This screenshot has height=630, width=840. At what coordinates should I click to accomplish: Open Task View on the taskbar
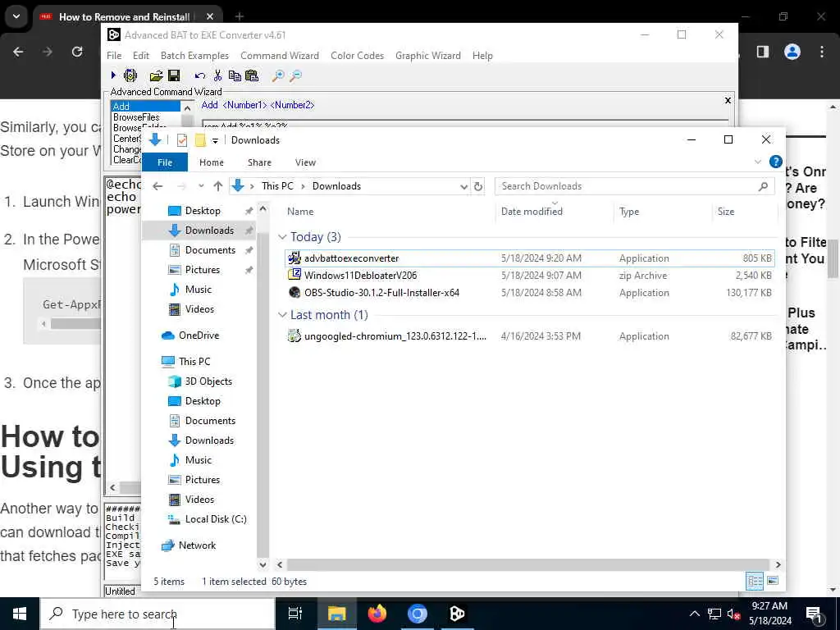(x=295, y=614)
